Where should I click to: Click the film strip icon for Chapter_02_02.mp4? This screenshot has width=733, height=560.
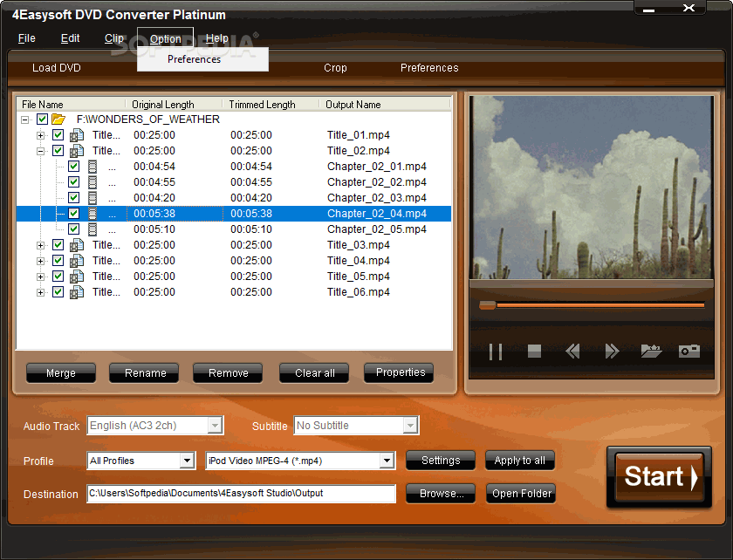point(92,182)
